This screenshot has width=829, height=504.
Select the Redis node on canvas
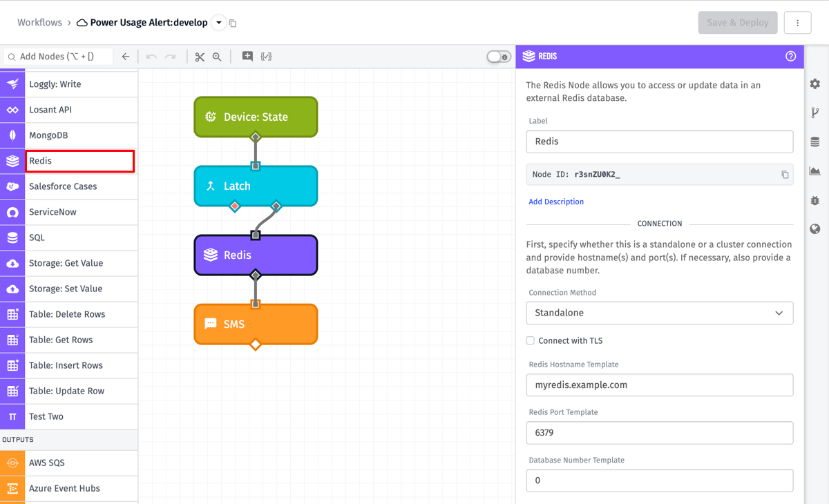pos(256,255)
